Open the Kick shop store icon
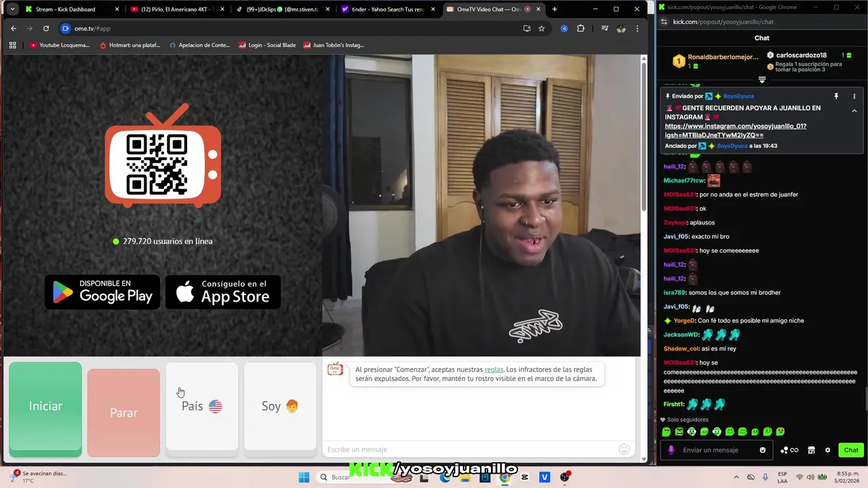This screenshot has height=488, width=868. [x=811, y=450]
